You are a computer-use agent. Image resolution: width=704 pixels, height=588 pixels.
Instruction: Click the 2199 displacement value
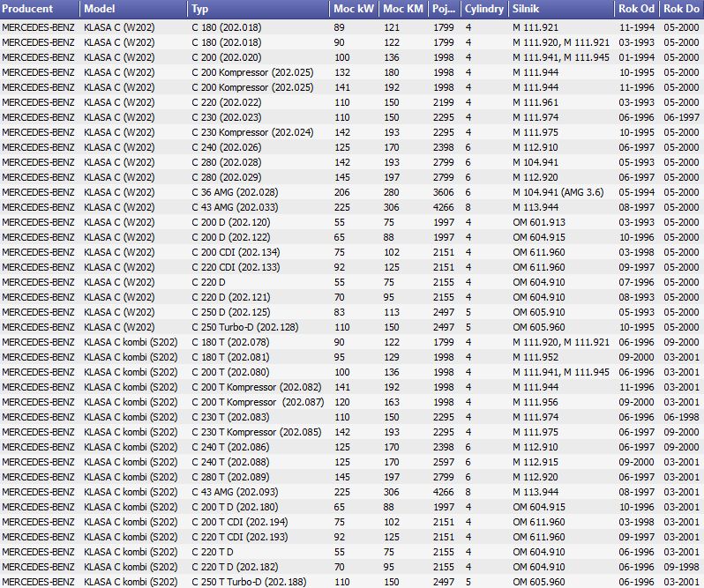(443, 102)
